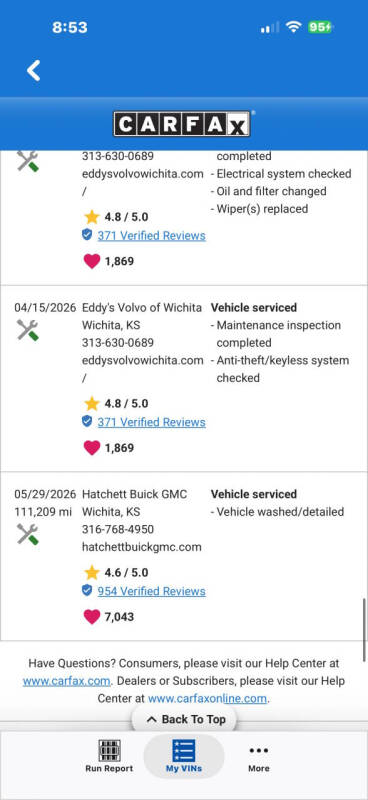Tap heart icon in 04/15/2026 Eddy's Volvo entry
This screenshot has width=368, height=800.
point(91,448)
